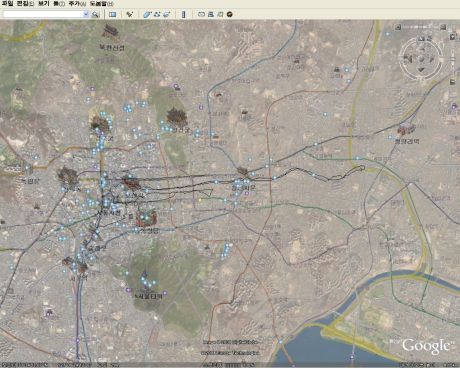Click the email view toolbar icon

[x=201, y=14]
